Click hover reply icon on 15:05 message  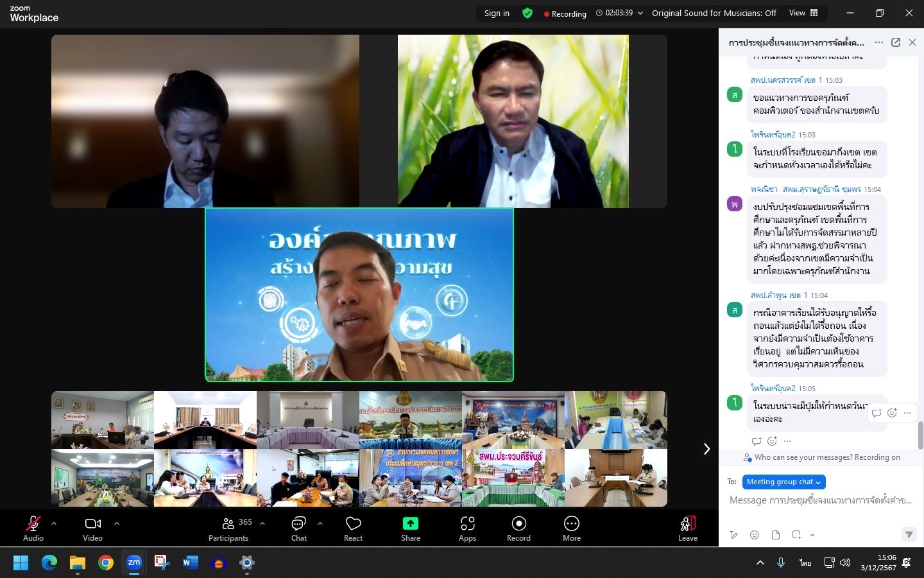[x=877, y=413]
